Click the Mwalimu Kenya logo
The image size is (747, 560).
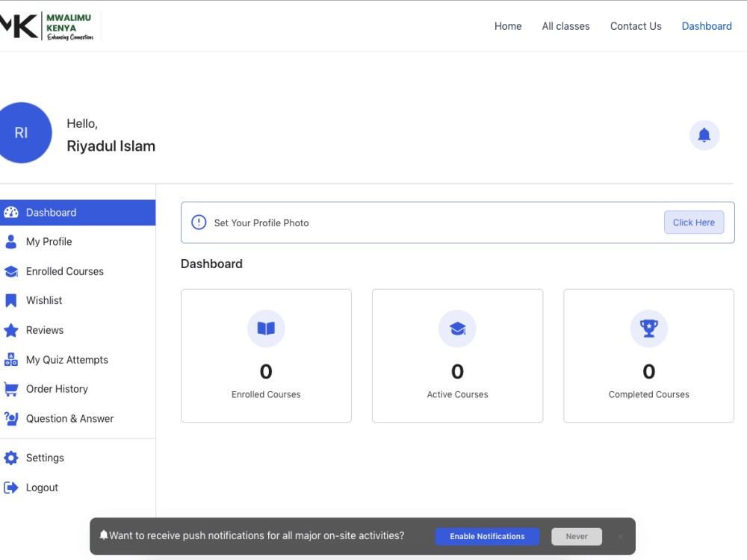49,25
